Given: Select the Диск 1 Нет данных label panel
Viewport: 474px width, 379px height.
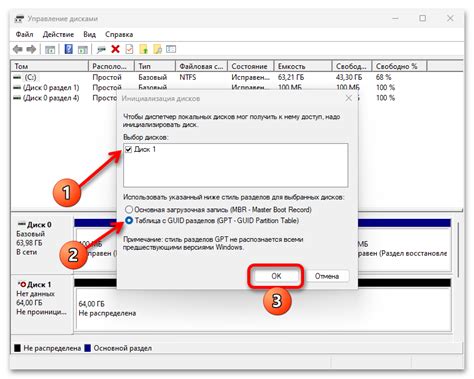Looking at the screenshot, I should tap(42, 304).
